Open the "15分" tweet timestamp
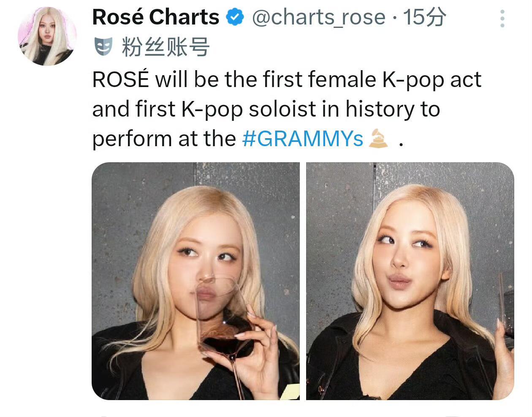This screenshot has width=532, height=417. 424,18
